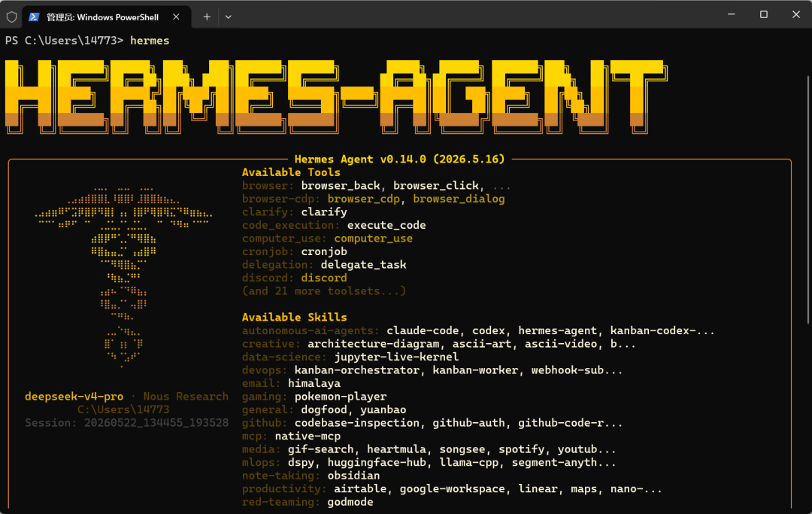The height and width of the screenshot is (514, 812).
Task: Select the 管理员: Windows PowerShell tab
Action: coord(106,17)
